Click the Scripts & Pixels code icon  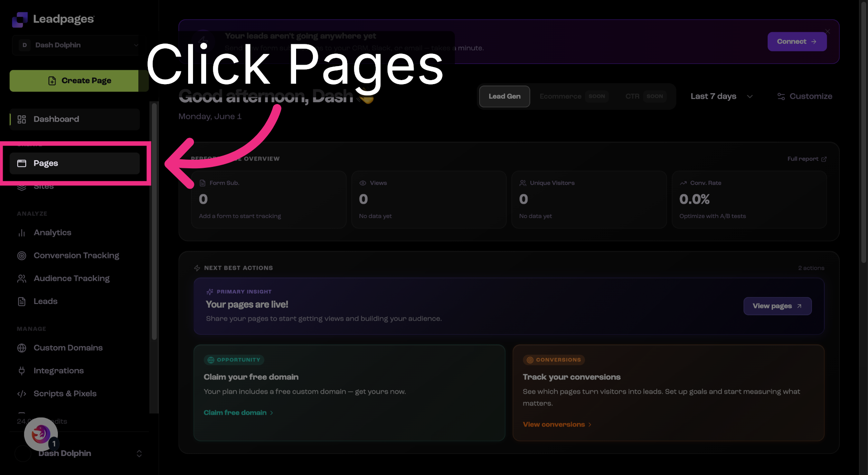click(x=22, y=394)
